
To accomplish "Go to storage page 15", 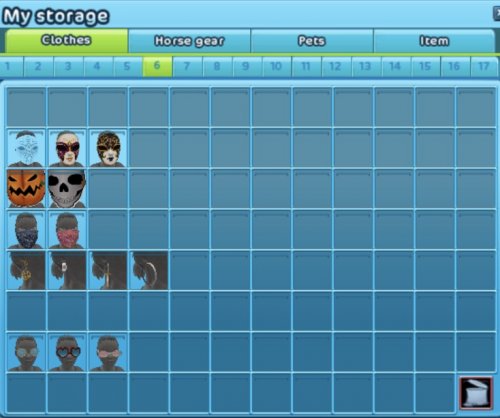I will click(x=425, y=66).
